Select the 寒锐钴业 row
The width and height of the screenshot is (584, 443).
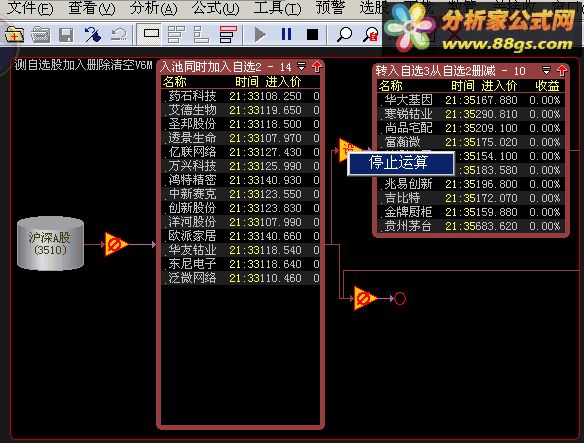(471, 114)
